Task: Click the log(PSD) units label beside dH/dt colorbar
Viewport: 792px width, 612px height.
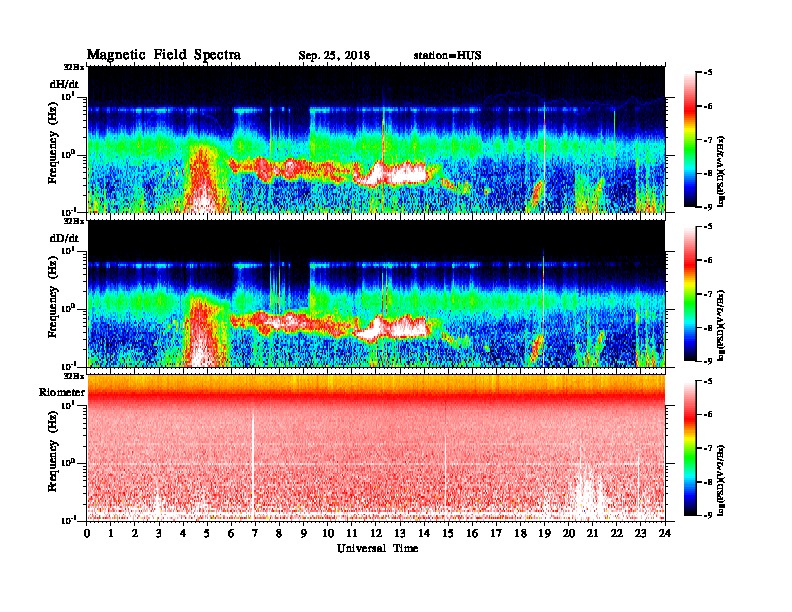Action: coord(721,171)
